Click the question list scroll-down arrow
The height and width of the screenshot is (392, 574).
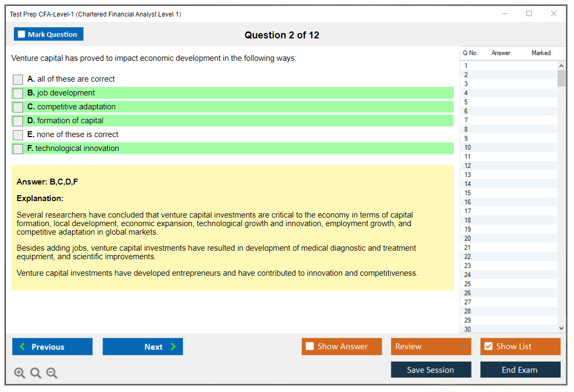[x=561, y=329]
